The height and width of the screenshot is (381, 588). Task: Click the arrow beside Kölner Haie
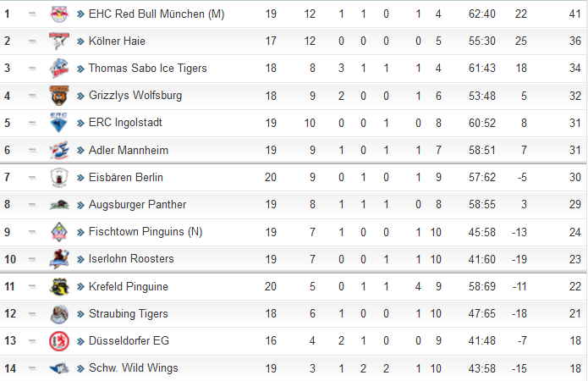point(80,41)
